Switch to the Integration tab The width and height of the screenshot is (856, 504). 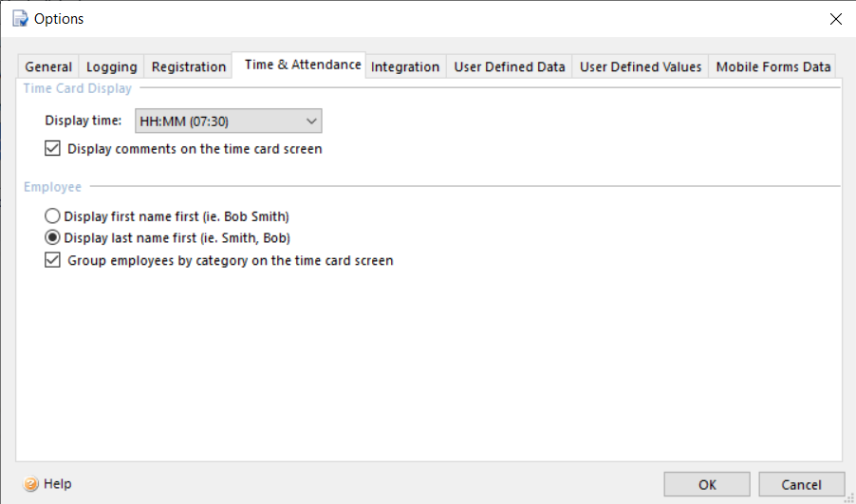point(405,66)
